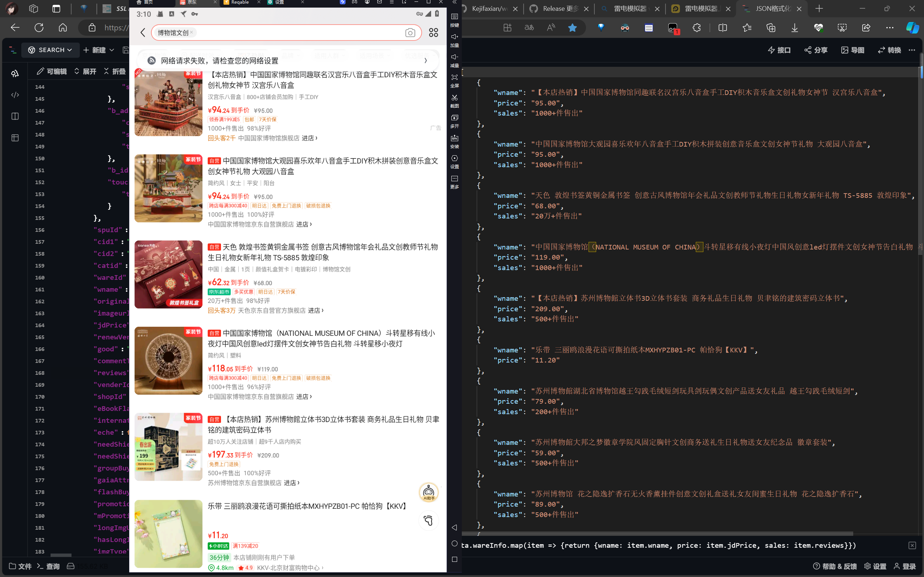Click the 接口 button in JSON tool

(779, 50)
